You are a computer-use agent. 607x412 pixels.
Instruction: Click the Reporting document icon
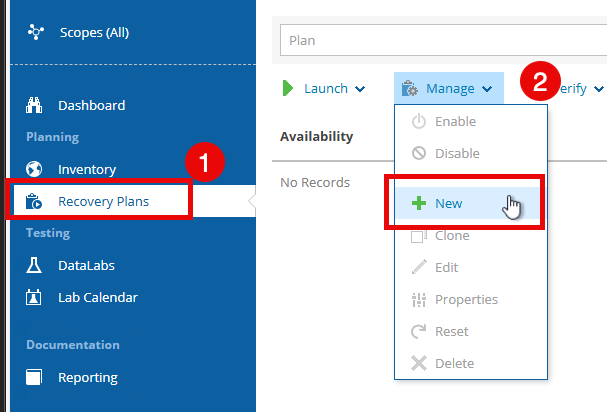coord(34,377)
